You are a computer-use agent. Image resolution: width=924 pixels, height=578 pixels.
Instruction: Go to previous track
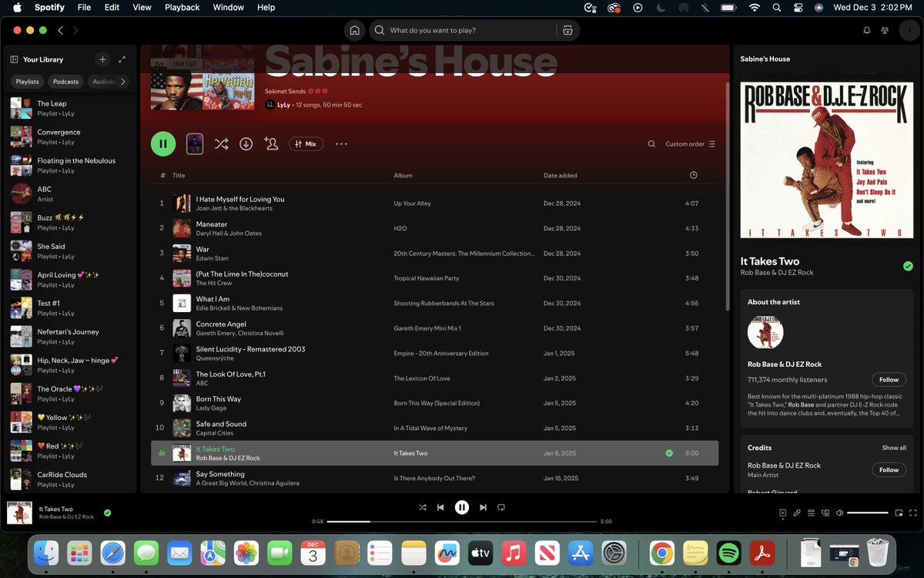pos(440,507)
